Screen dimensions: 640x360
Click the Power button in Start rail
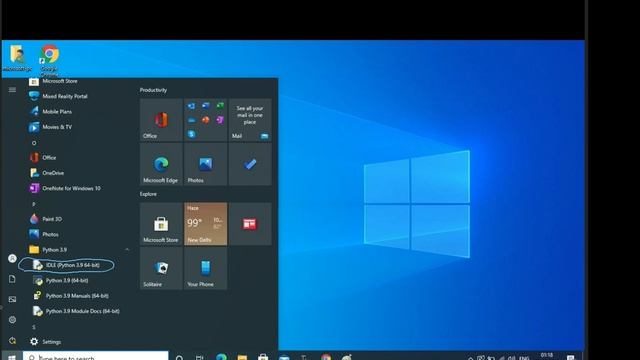point(12,340)
